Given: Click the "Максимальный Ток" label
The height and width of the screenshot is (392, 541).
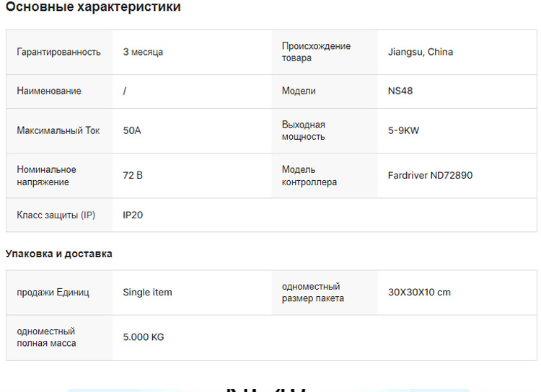Looking at the screenshot, I should [58, 130].
